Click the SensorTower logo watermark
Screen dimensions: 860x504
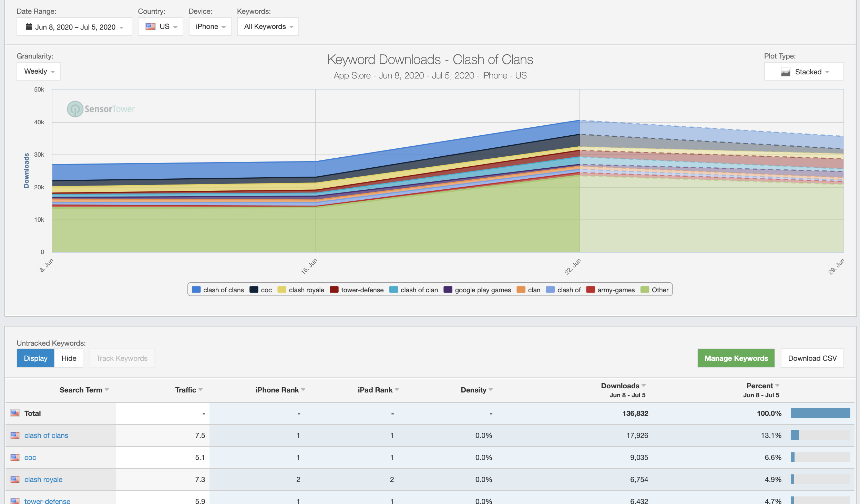(x=101, y=109)
